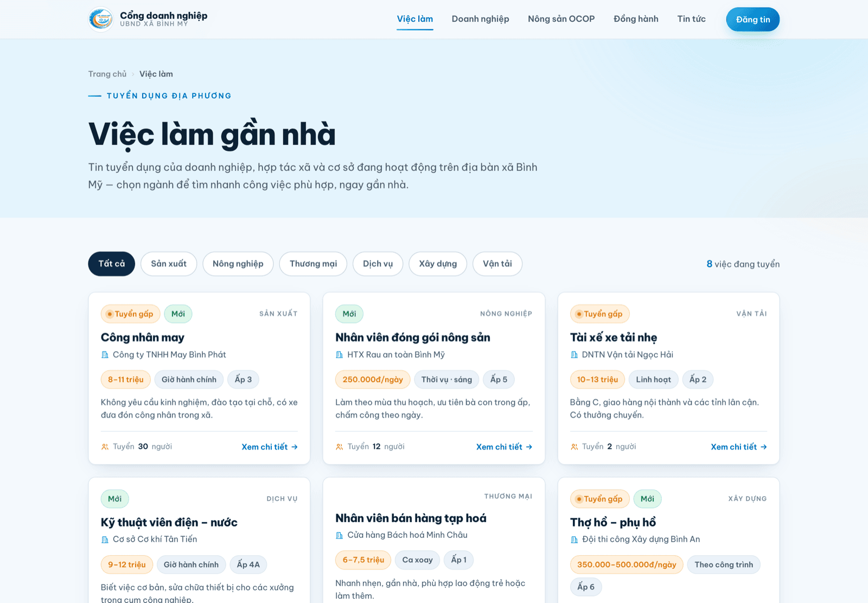Click the Ca xoay shift tag
Image resolution: width=868 pixels, height=603 pixels.
[x=418, y=560]
